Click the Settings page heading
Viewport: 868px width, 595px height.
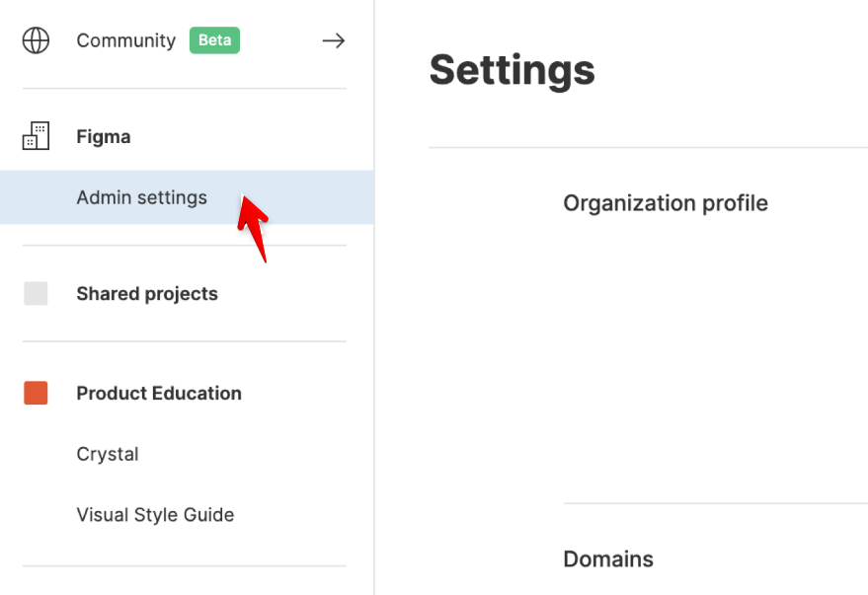(512, 70)
